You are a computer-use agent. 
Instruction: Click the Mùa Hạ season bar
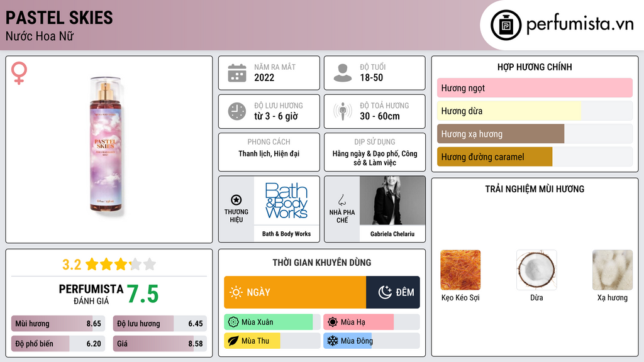[371, 322]
